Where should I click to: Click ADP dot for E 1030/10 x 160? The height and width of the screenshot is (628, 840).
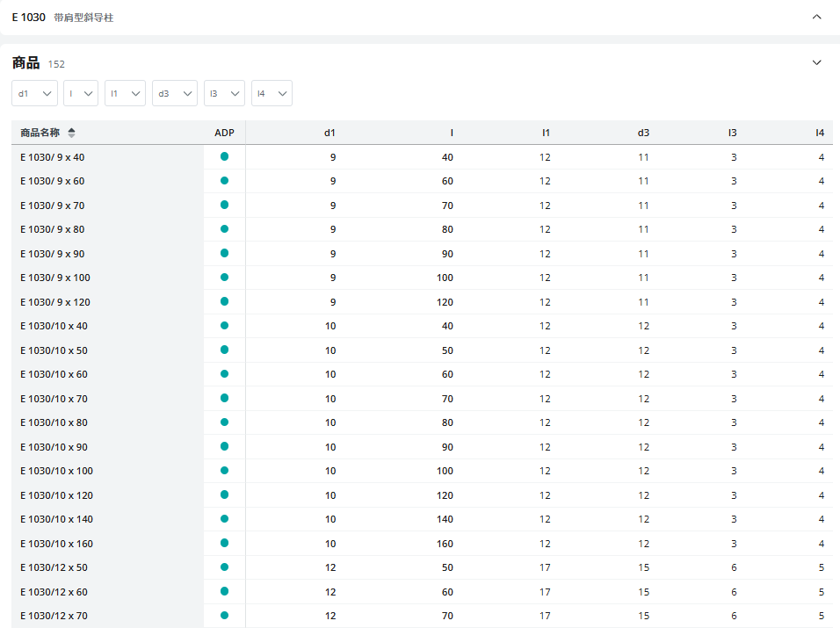click(224, 543)
